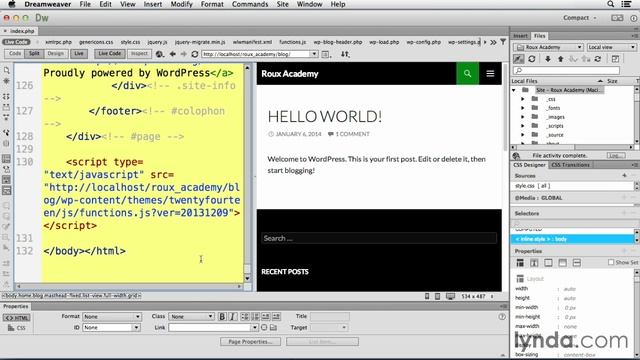Refresh the live view document

click(195, 54)
